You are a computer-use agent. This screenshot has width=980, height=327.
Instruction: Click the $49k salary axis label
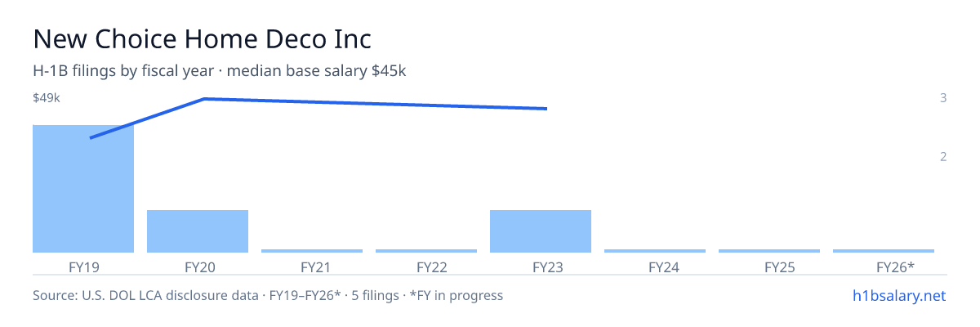(47, 98)
